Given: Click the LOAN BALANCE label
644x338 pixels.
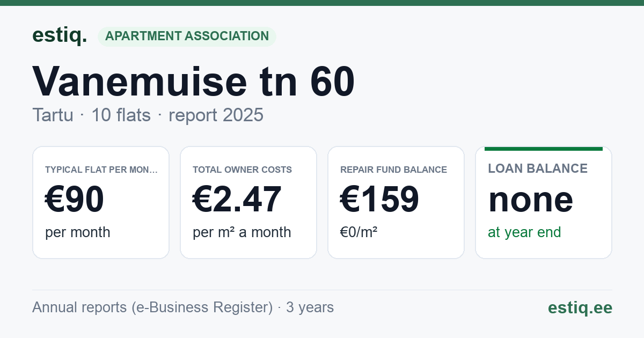Looking at the screenshot, I should click(x=538, y=168).
